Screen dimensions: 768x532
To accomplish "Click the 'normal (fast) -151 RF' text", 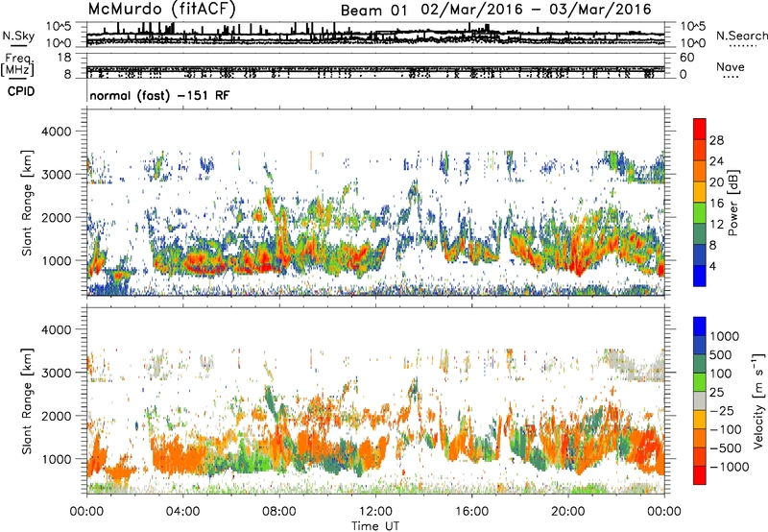I will coord(159,95).
